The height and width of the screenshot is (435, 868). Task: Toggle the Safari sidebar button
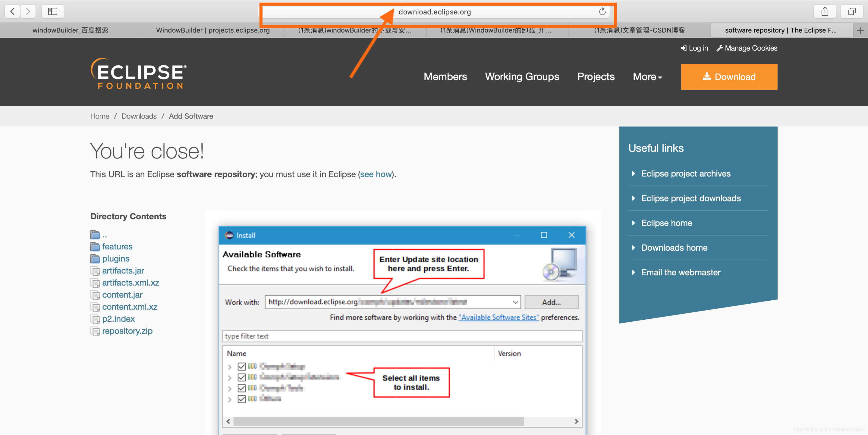[x=52, y=11]
